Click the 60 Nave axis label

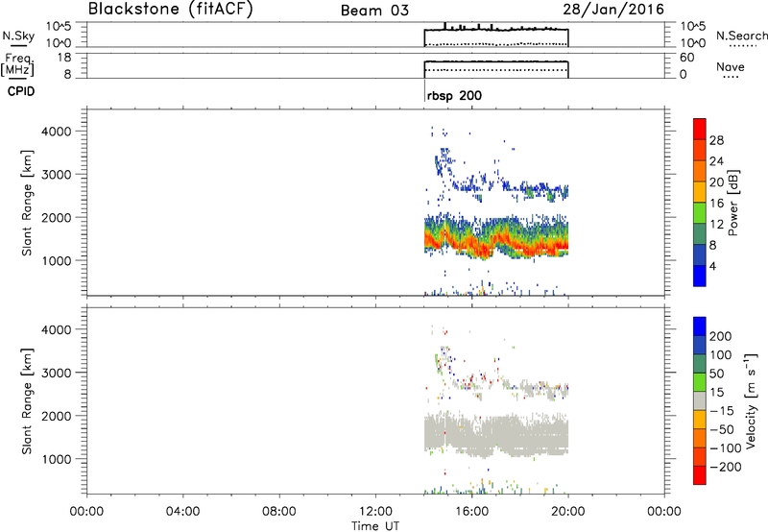point(686,58)
